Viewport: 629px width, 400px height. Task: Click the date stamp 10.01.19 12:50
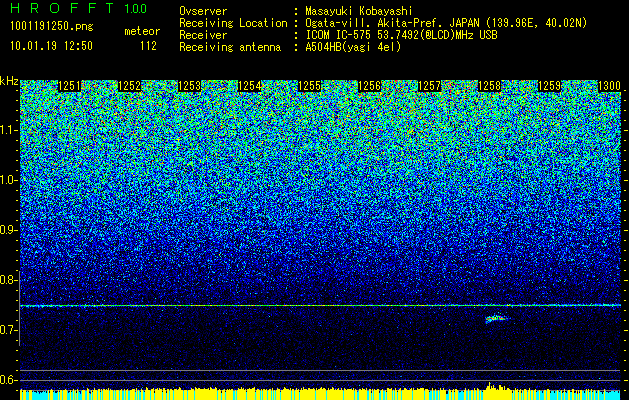[51, 46]
